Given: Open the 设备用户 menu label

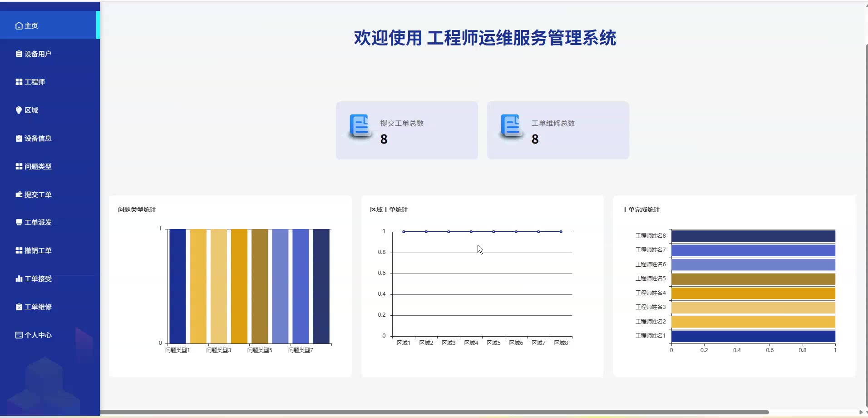Looking at the screenshot, I should point(38,54).
